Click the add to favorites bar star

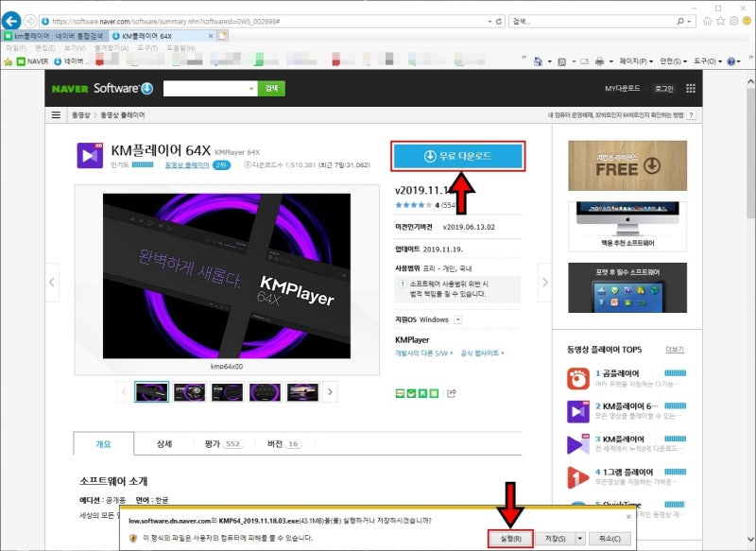tap(8, 61)
